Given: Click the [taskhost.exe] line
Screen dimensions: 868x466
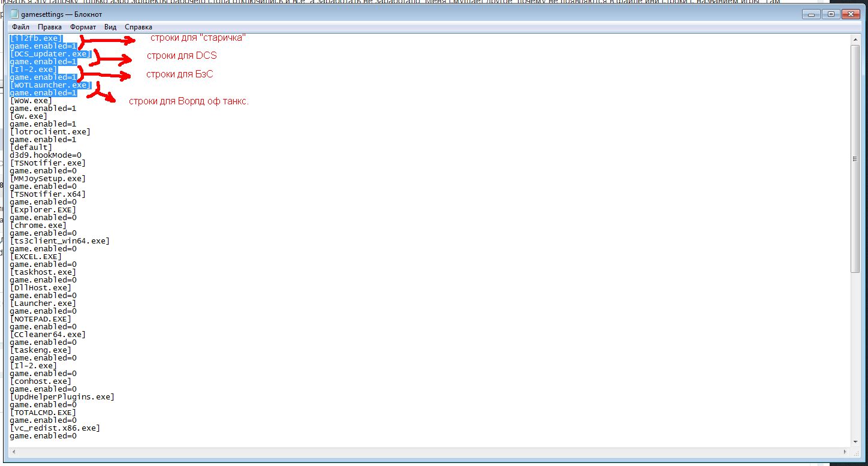Looking at the screenshot, I should pos(43,272).
